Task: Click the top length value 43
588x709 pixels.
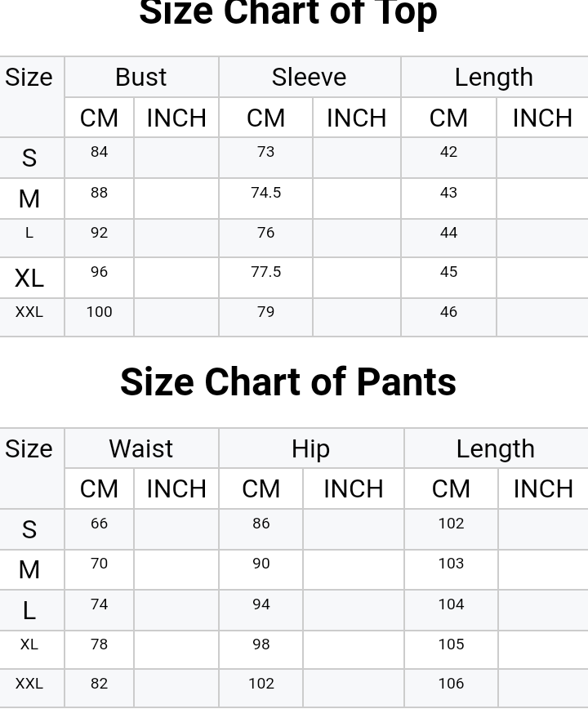Action: (x=448, y=193)
